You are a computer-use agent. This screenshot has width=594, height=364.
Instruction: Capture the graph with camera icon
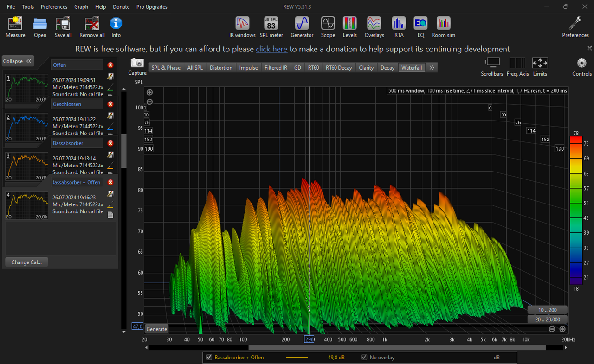(137, 63)
